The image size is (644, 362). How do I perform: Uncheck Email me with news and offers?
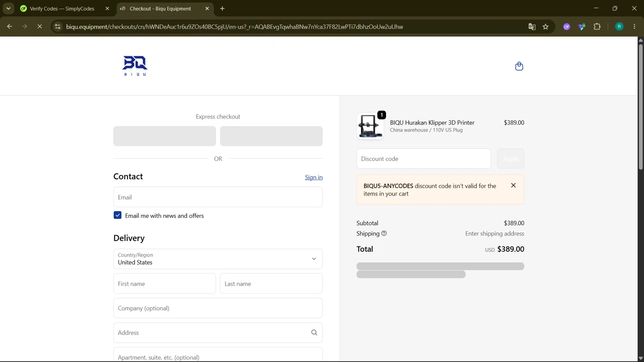(118, 215)
